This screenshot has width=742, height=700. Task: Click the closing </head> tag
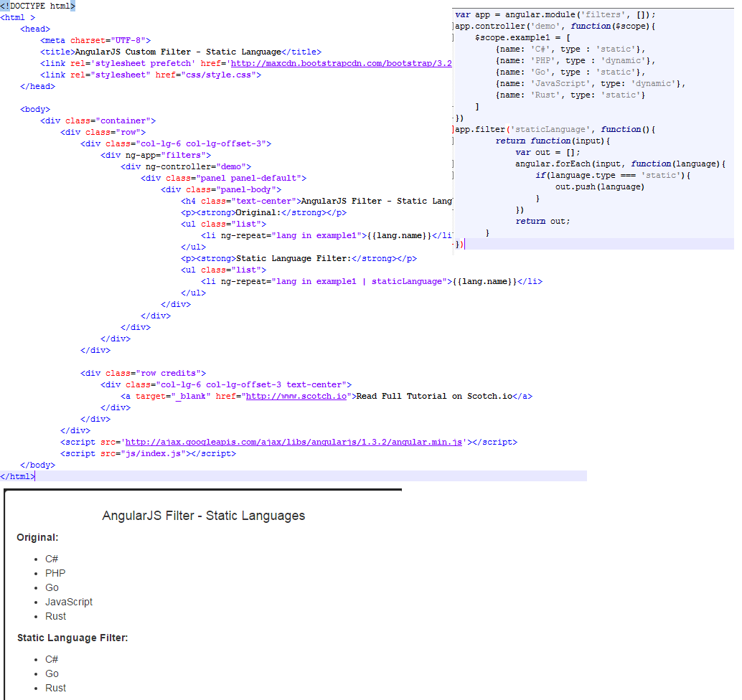tap(38, 87)
